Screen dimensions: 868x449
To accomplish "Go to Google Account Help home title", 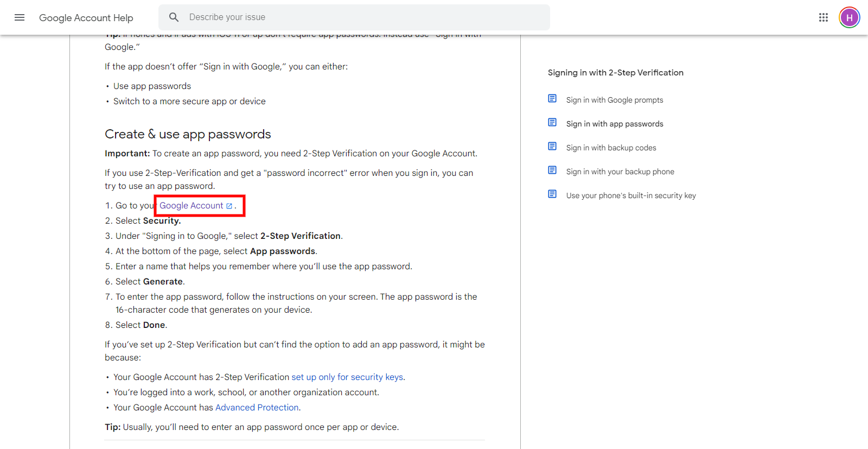I will (x=86, y=18).
